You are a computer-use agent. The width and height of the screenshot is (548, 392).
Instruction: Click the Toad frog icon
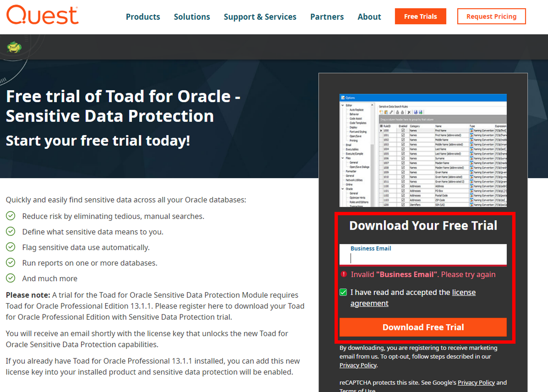pyautogui.click(x=14, y=47)
